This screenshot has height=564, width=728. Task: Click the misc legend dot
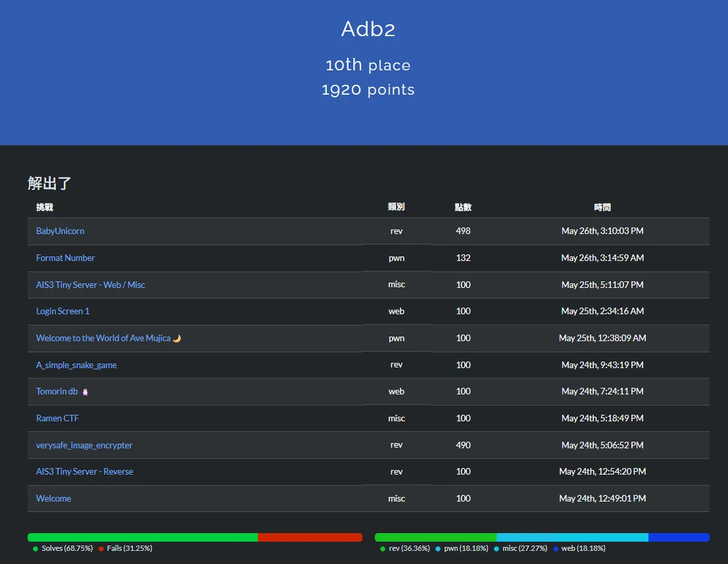[x=497, y=548]
